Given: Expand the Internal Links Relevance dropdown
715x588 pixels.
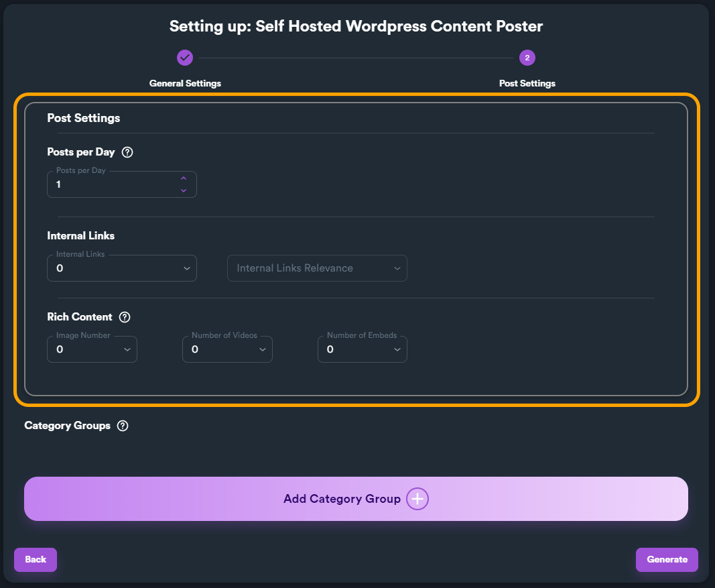Looking at the screenshot, I should [x=317, y=268].
